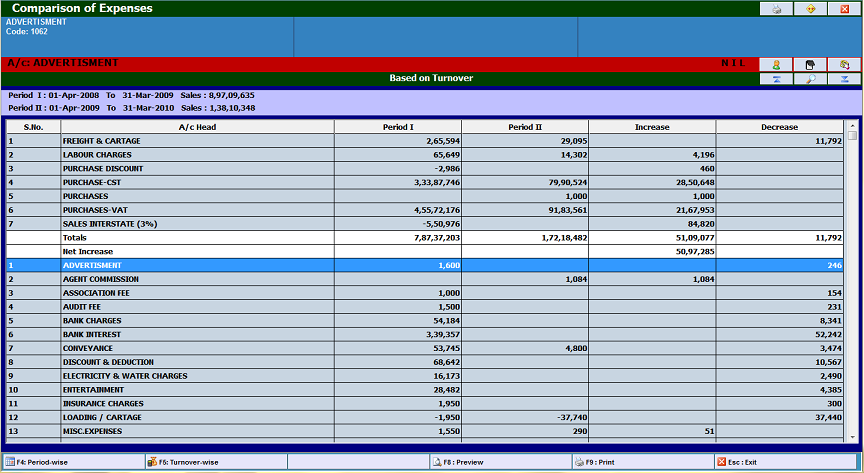Image resolution: width=864 pixels, height=473 pixels.
Task: Select the LABOUR CHARGES row
Action: (x=425, y=155)
